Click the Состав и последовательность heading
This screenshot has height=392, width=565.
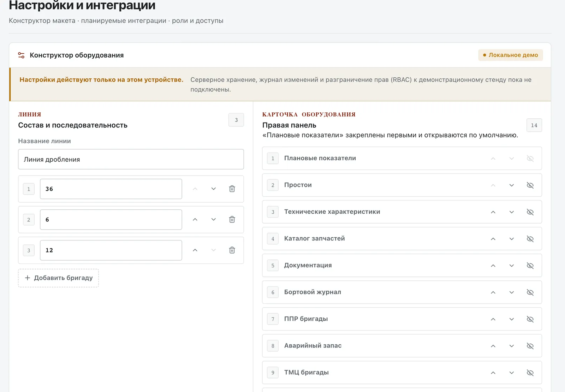73,125
